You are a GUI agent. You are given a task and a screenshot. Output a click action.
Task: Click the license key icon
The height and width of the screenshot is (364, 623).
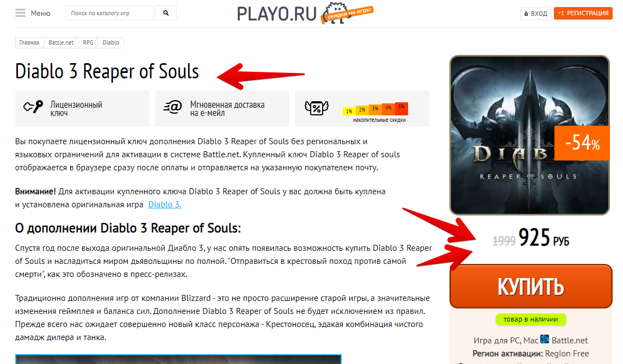click(33, 107)
